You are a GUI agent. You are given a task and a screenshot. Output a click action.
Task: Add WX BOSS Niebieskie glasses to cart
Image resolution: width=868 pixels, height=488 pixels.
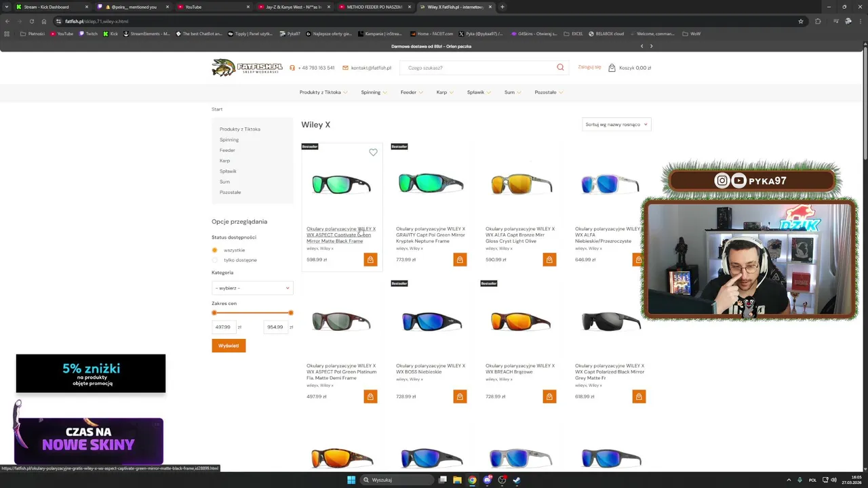coord(460,396)
